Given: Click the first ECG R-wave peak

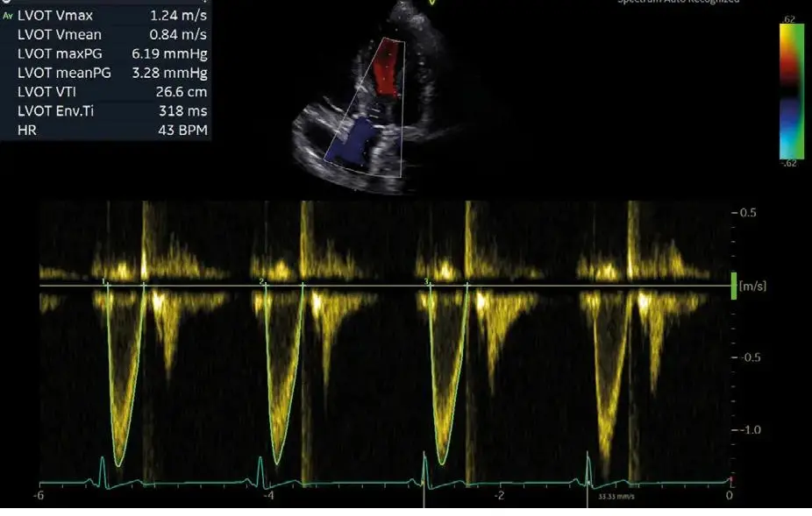Looking at the screenshot, I should pos(103,461).
